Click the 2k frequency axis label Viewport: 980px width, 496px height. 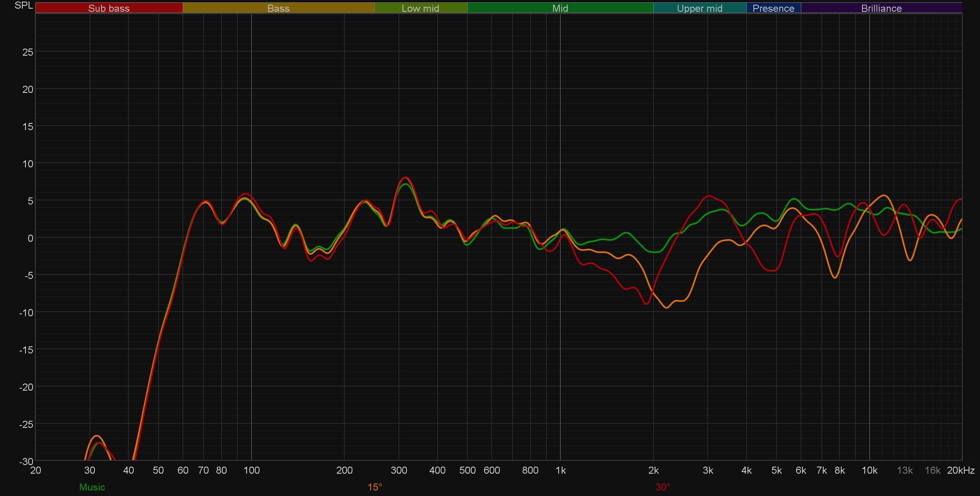click(x=653, y=470)
